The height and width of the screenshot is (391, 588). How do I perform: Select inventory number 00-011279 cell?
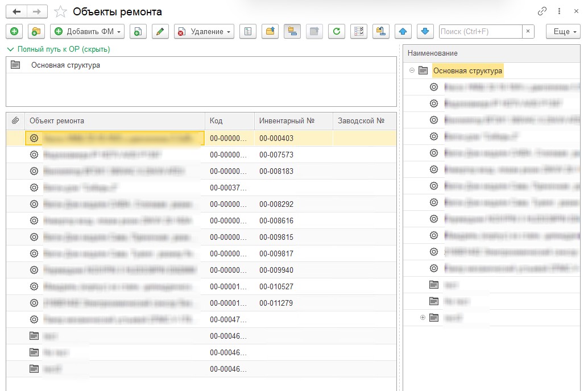293,303
